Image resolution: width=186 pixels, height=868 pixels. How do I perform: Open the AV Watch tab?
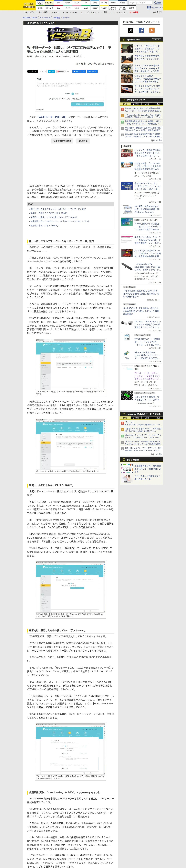click(x=86, y=3)
